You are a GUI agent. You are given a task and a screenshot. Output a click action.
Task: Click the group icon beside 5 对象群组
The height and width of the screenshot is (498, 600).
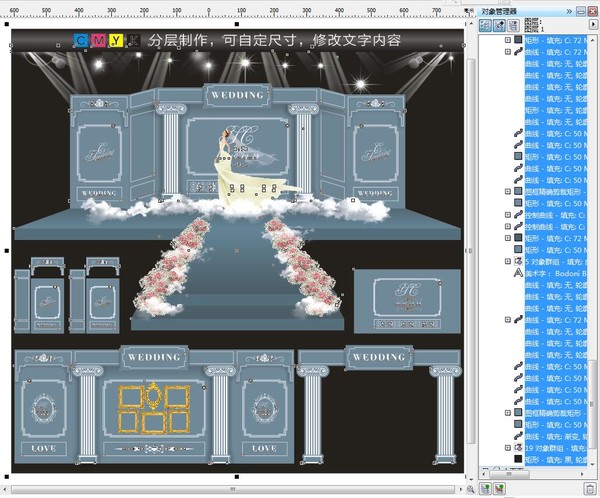tap(518, 261)
